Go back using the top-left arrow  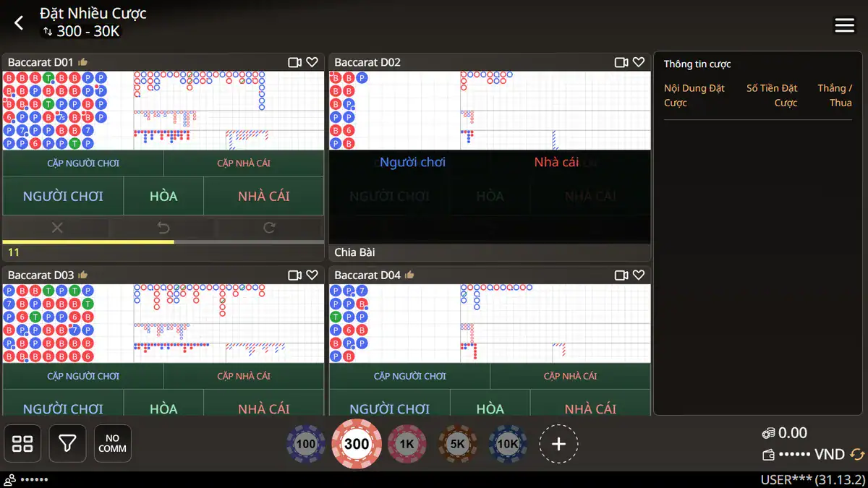[x=19, y=23]
